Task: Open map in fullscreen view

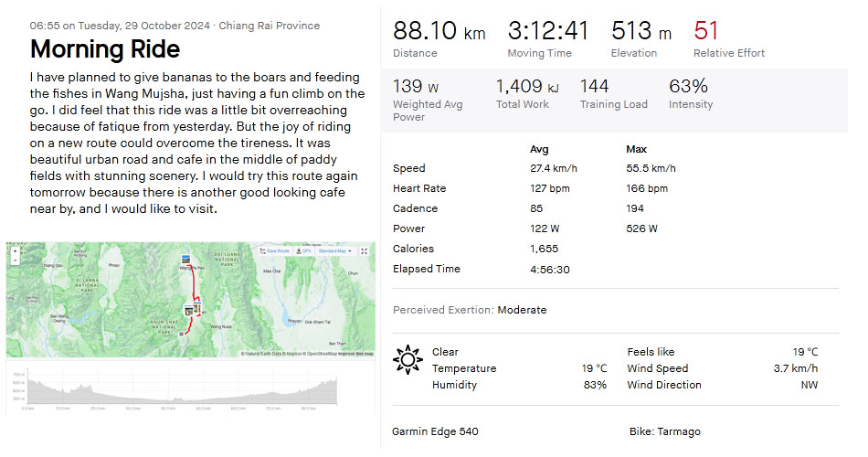Action: tap(365, 251)
